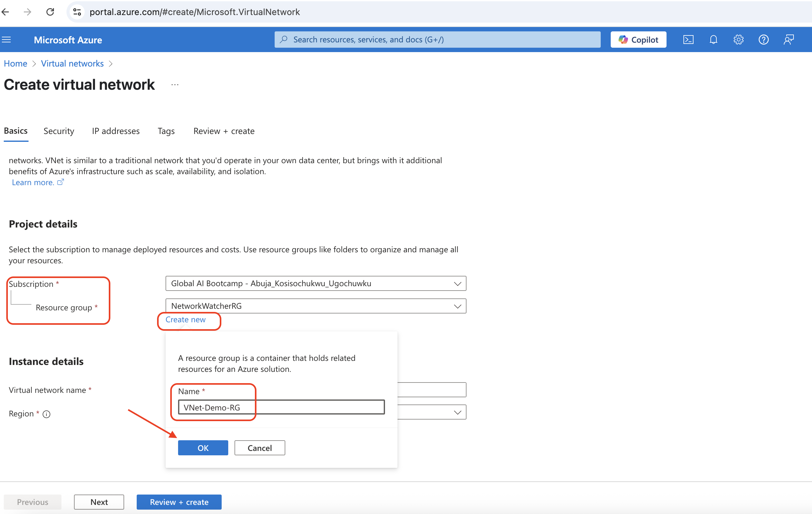The height and width of the screenshot is (514, 812).
Task: Open the help question mark icon
Action: (x=763, y=40)
